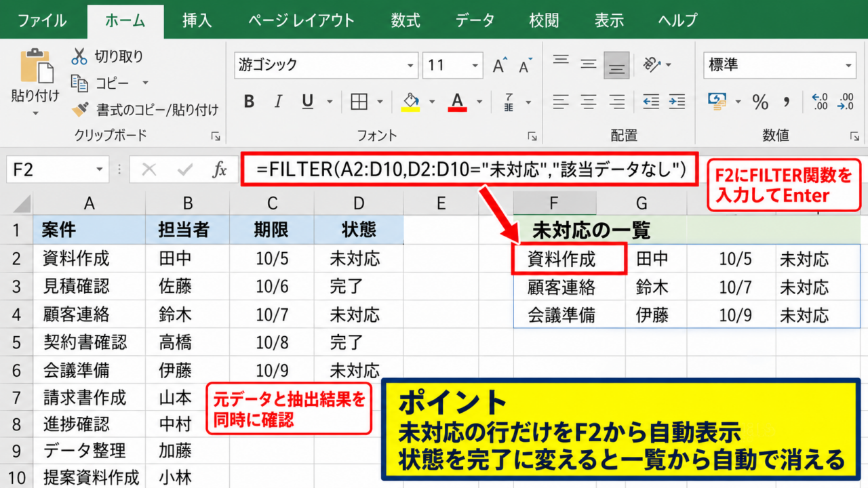Select cell containing 佐藤
Image resolution: width=868 pixels, height=488 pixels.
point(188,287)
